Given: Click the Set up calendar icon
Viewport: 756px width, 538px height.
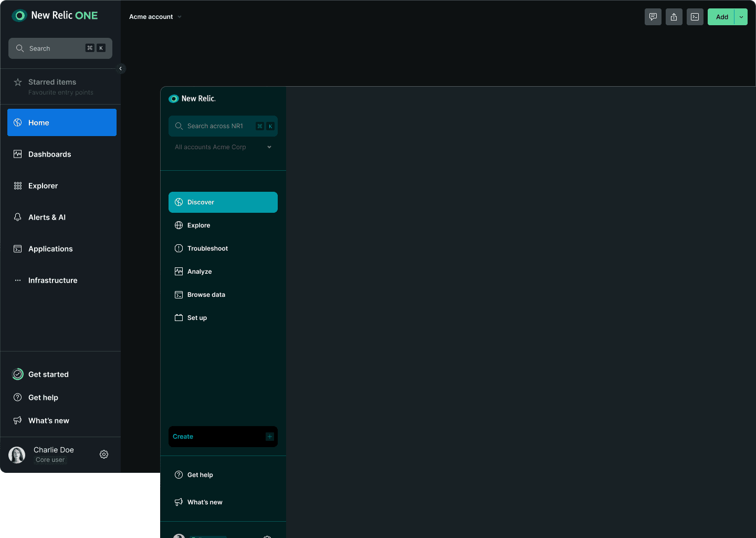Looking at the screenshot, I should point(178,318).
